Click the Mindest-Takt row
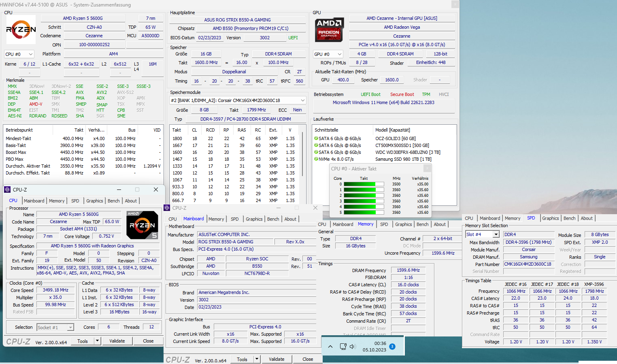Image resolution: width=617 pixels, height=364 pixels. click(x=83, y=138)
